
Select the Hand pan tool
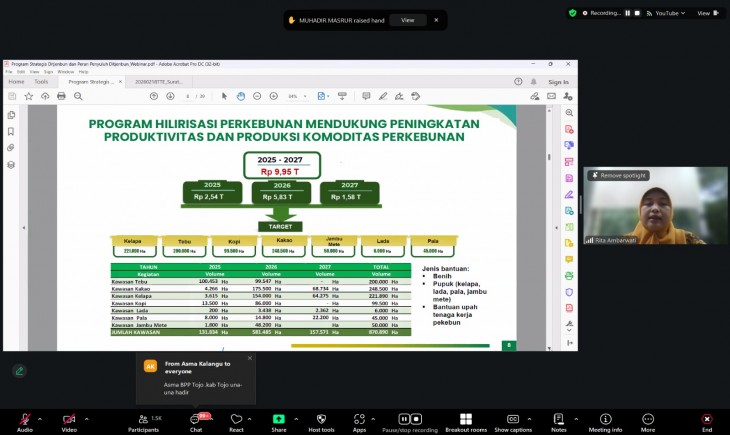241,96
